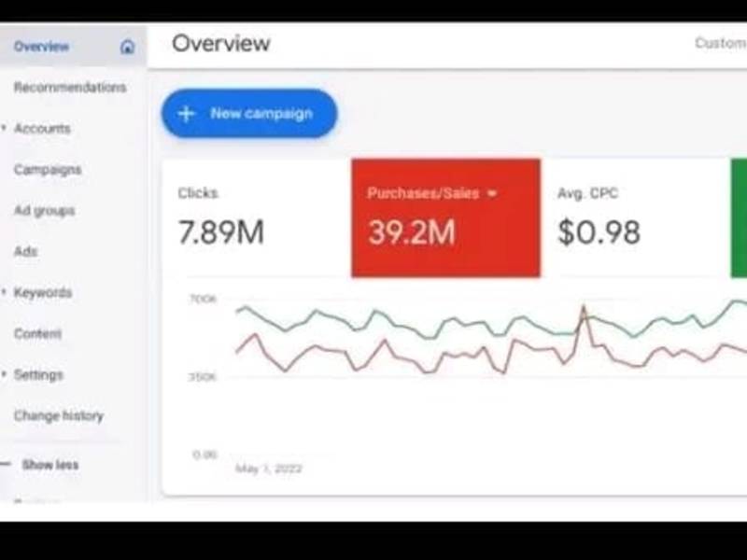Click the 350K axis label on the chart
The height and width of the screenshot is (560, 747).
(203, 377)
